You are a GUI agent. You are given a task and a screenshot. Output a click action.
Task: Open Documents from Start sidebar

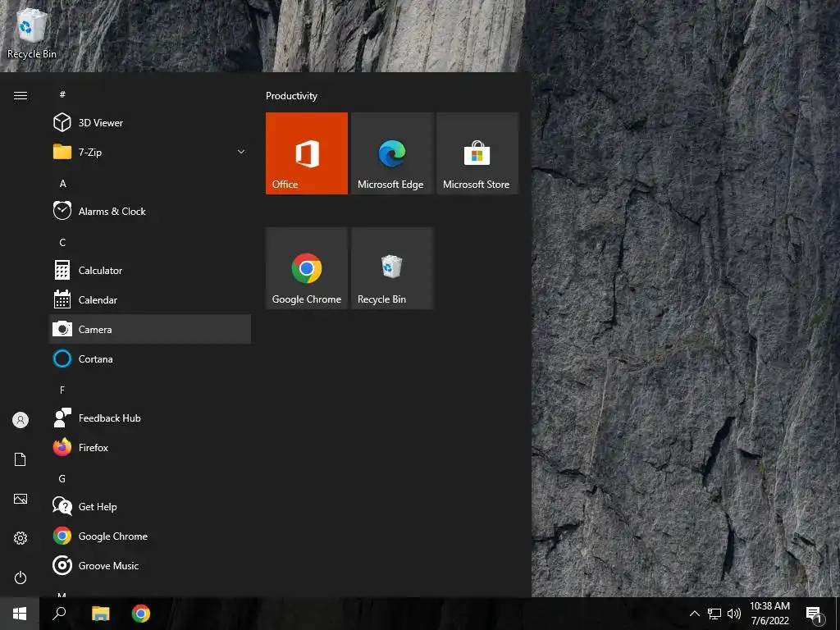21,459
